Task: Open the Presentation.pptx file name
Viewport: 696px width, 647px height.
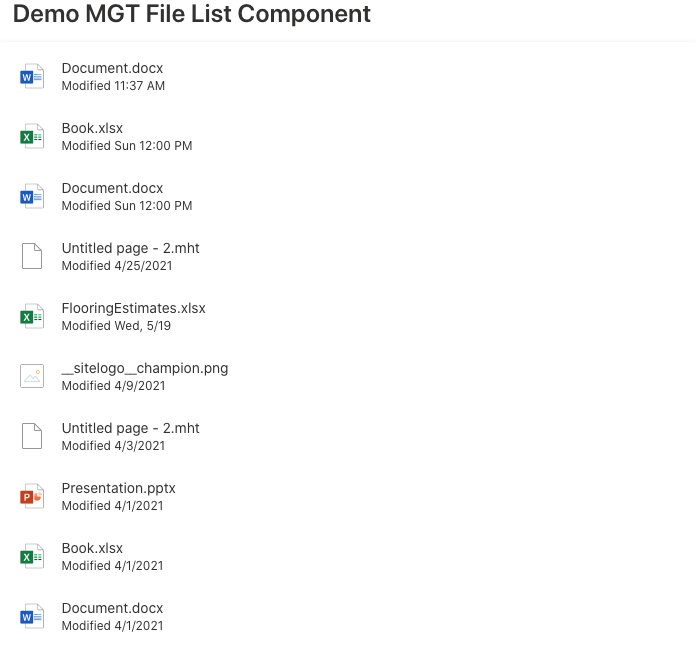Action: pos(118,488)
